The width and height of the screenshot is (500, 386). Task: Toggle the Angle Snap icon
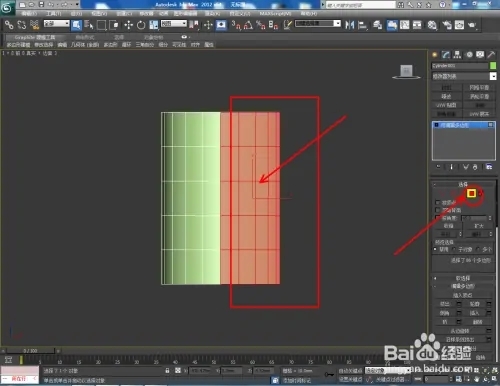(x=248, y=25)
